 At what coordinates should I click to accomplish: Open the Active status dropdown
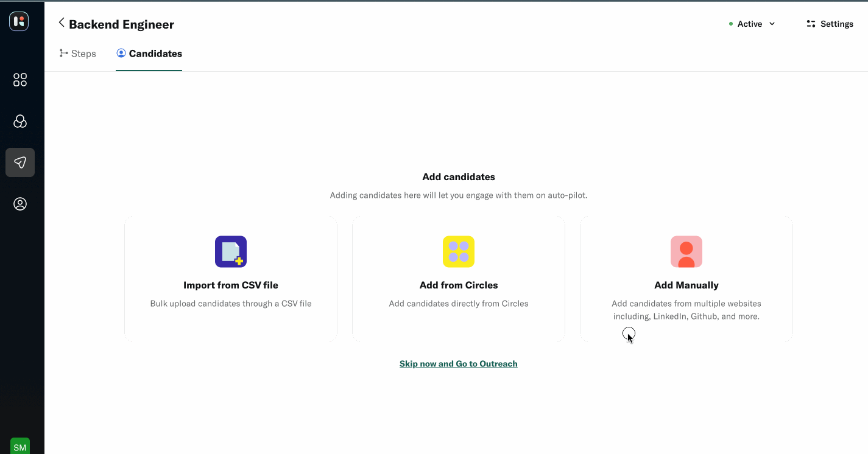750,24
